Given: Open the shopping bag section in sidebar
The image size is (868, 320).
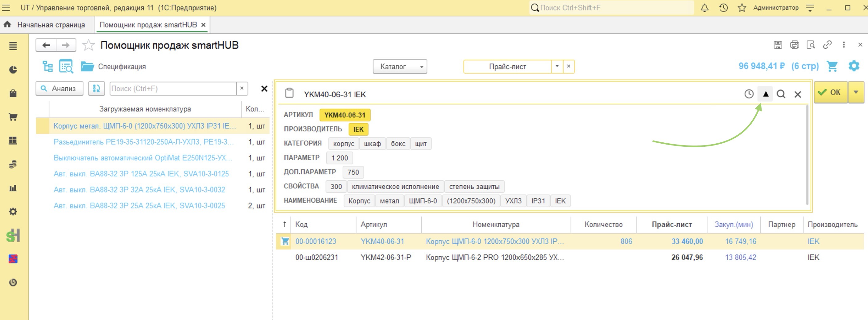Looking at the screenshot, I should tap(13, 93).
